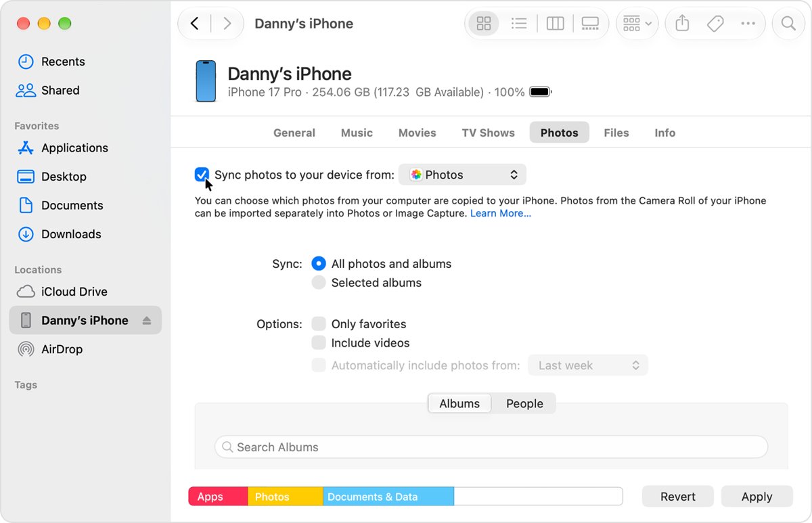Go back with the left chevron
This screenshot has height=523, width=812.
(x=195, y=24)
